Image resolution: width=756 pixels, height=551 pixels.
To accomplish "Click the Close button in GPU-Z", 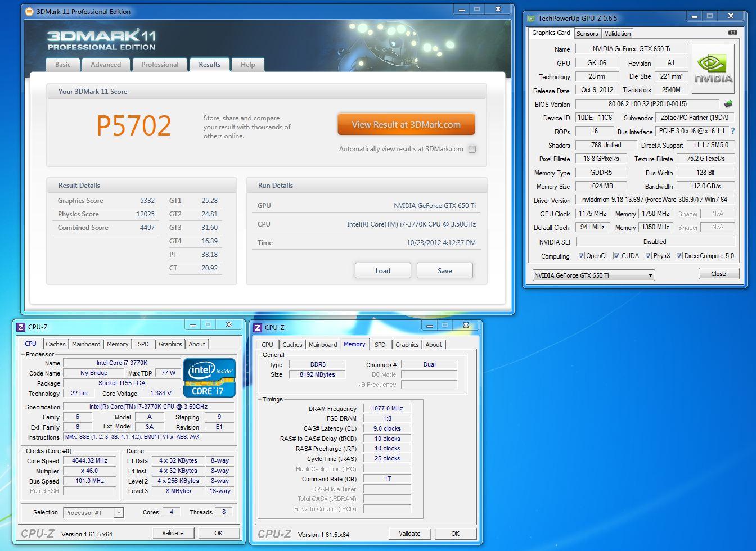I will pos(718,274).
